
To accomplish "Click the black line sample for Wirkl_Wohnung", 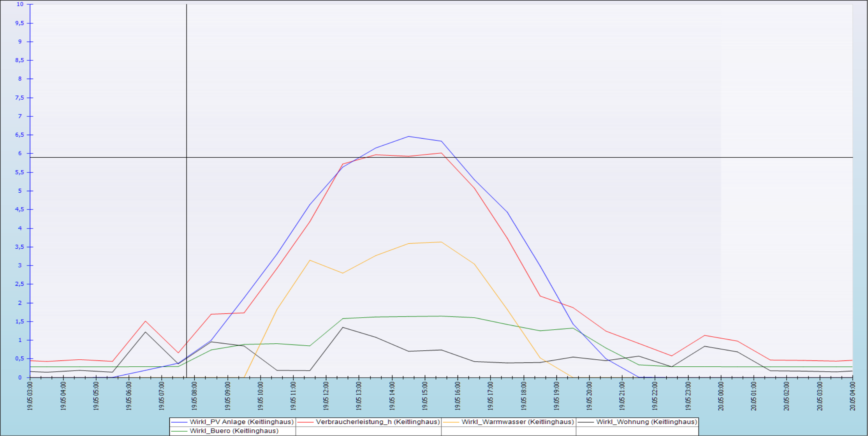I will 586,422.
